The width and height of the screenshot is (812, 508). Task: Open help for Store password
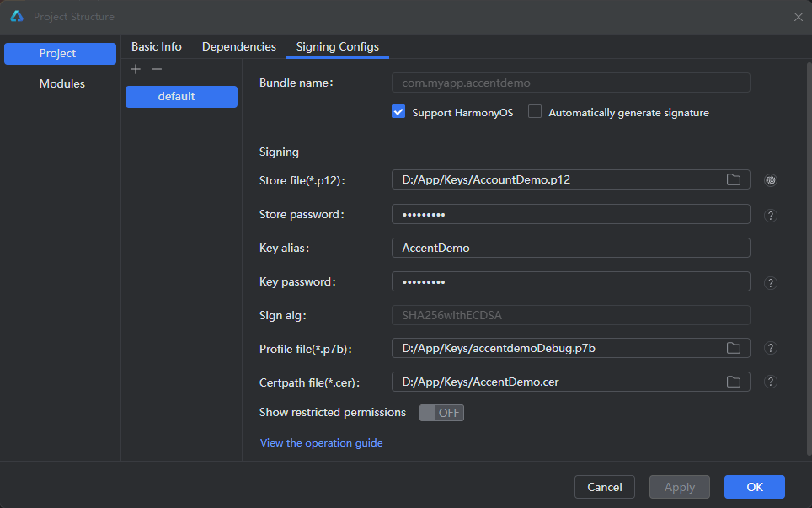click(770, 215)
